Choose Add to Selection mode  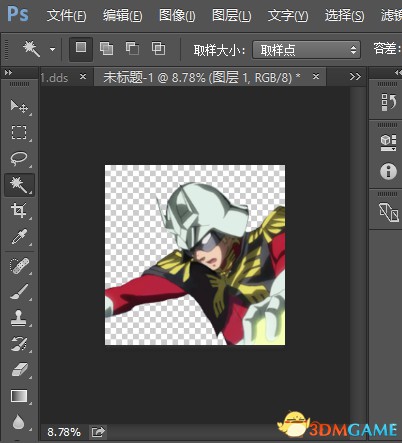click(106, 49)
